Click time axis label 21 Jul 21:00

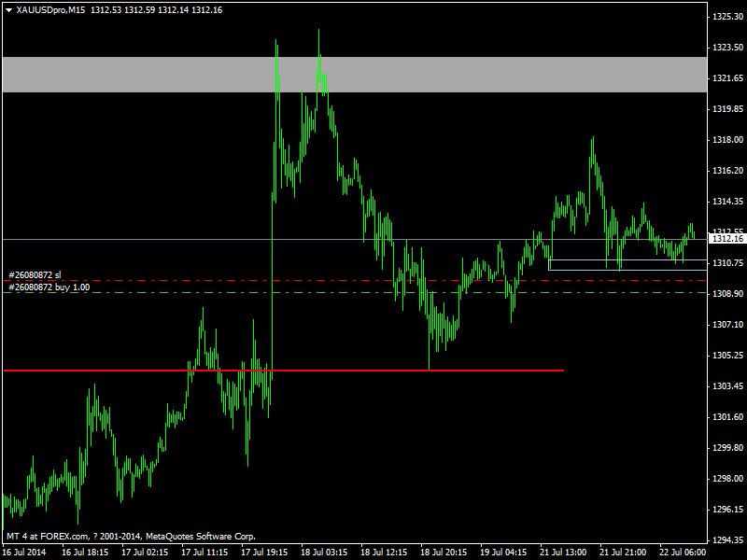point(623,553)
